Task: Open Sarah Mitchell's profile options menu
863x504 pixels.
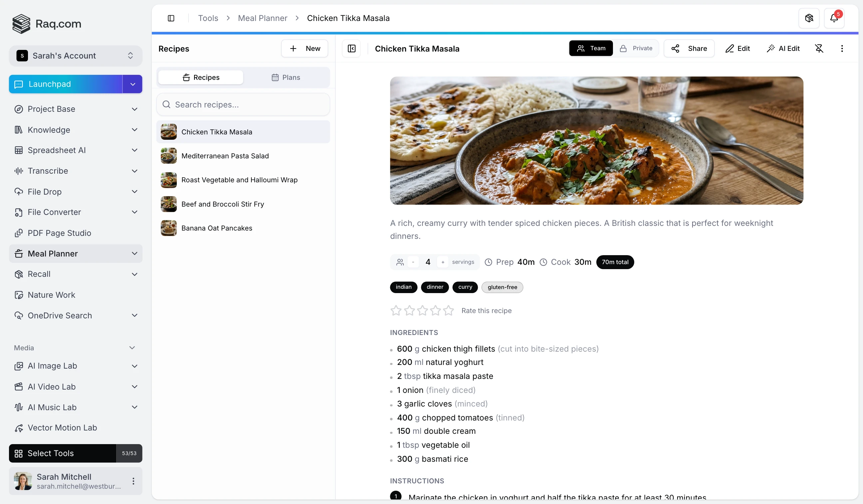Action: click(x=134, y=481)
